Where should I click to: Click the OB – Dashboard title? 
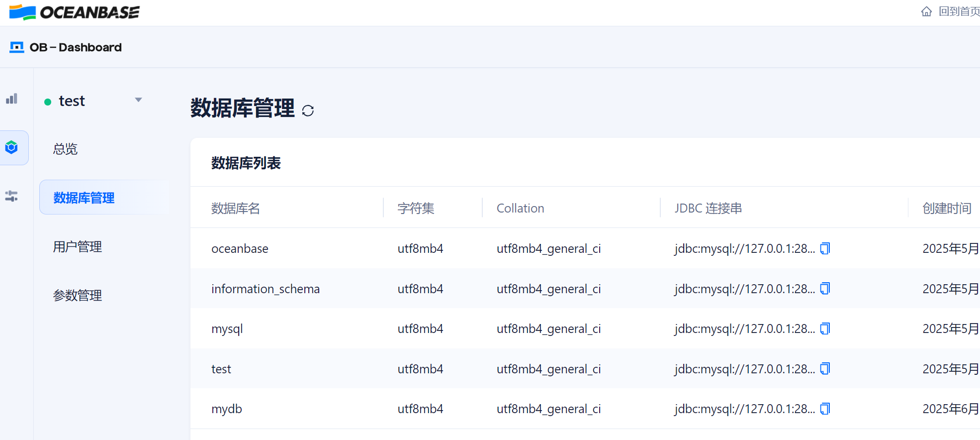[x=76, y=47]
